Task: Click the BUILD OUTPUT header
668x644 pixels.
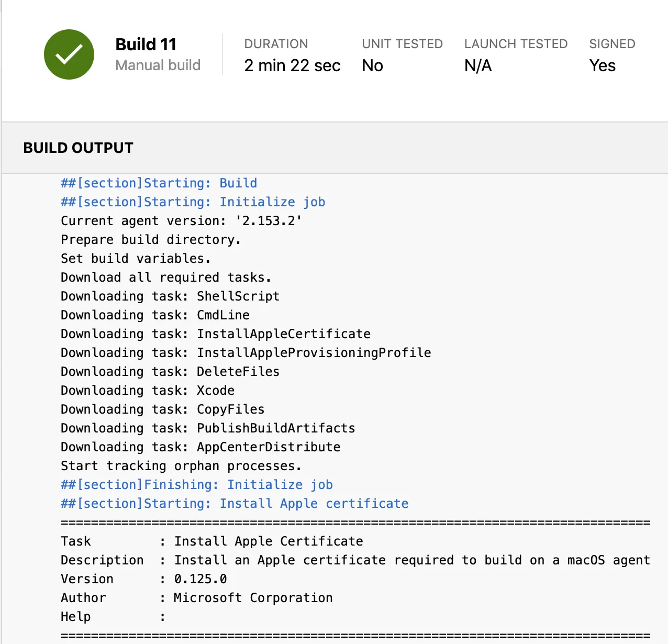Action: coord(78,148)
